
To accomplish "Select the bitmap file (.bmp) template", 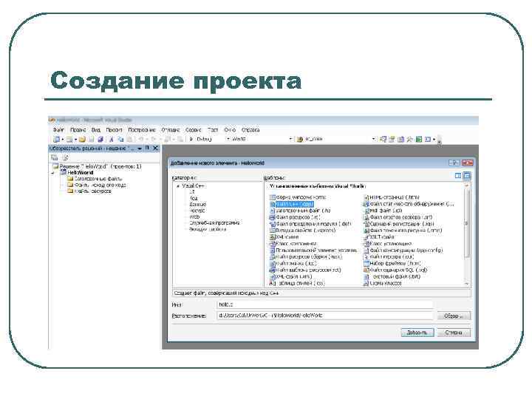I will 403,231.
